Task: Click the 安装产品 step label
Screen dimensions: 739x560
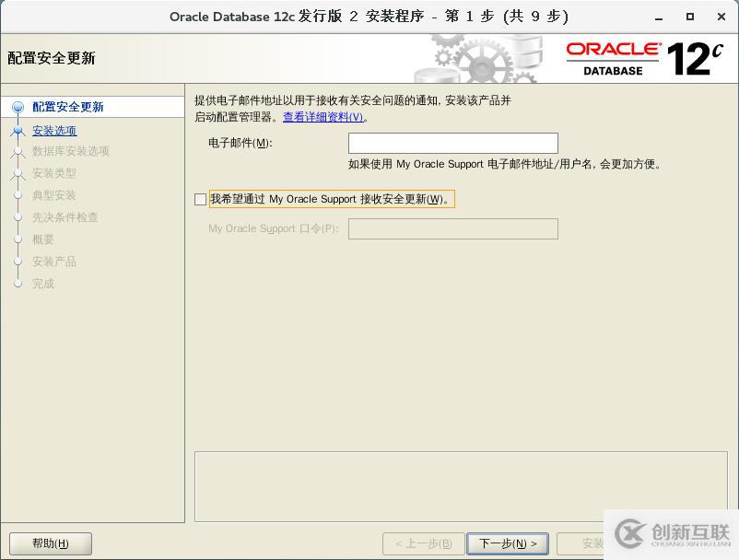Action: 54,262
